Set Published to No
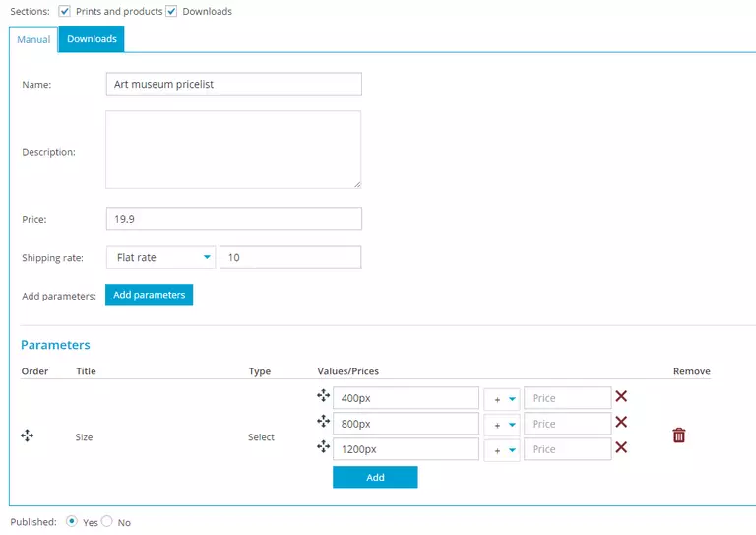Screen dimensions: 756x535 coord(107,522)
